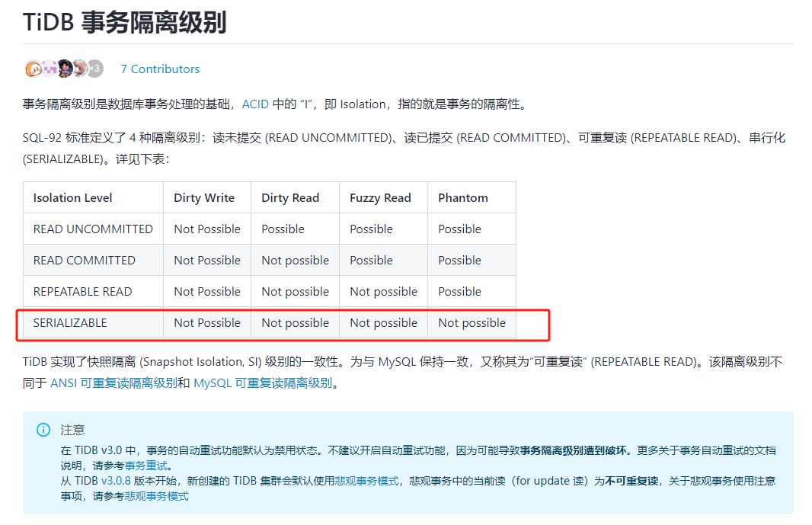Select the READ COMMITTED row label

tap(85, 260)
